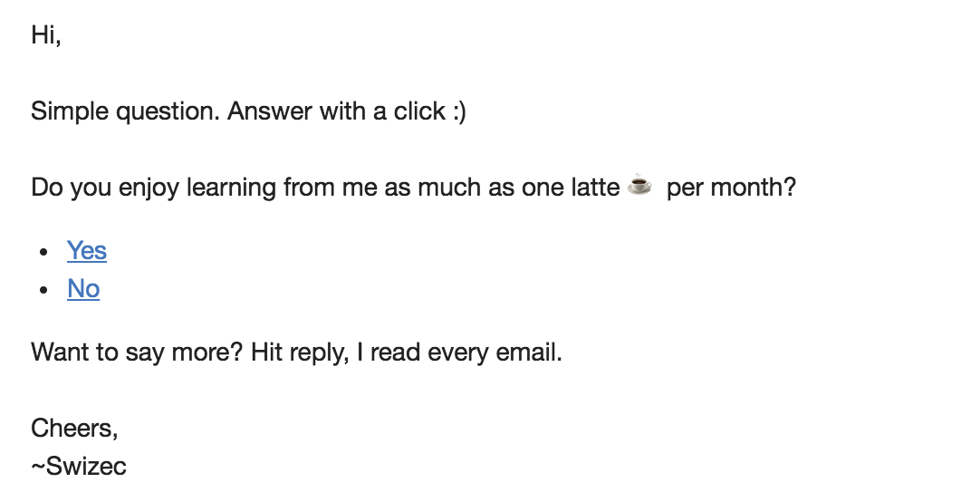Click the phrase "I read every email."
980x502 pixels.
pyautogui.click(x=459, y=352)
